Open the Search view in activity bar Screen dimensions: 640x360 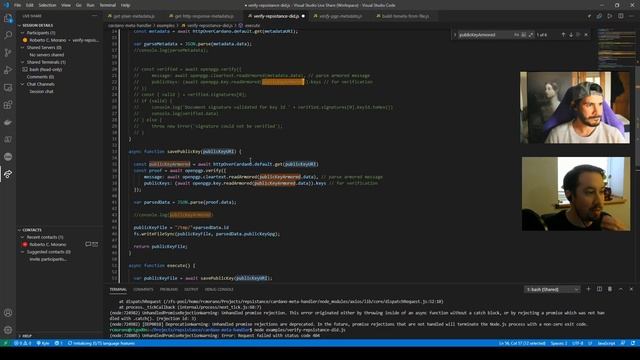click(8, 36)
